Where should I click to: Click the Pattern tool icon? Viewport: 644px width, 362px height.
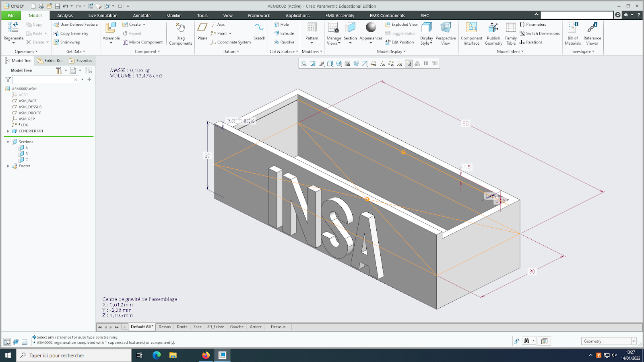point(312,28)
